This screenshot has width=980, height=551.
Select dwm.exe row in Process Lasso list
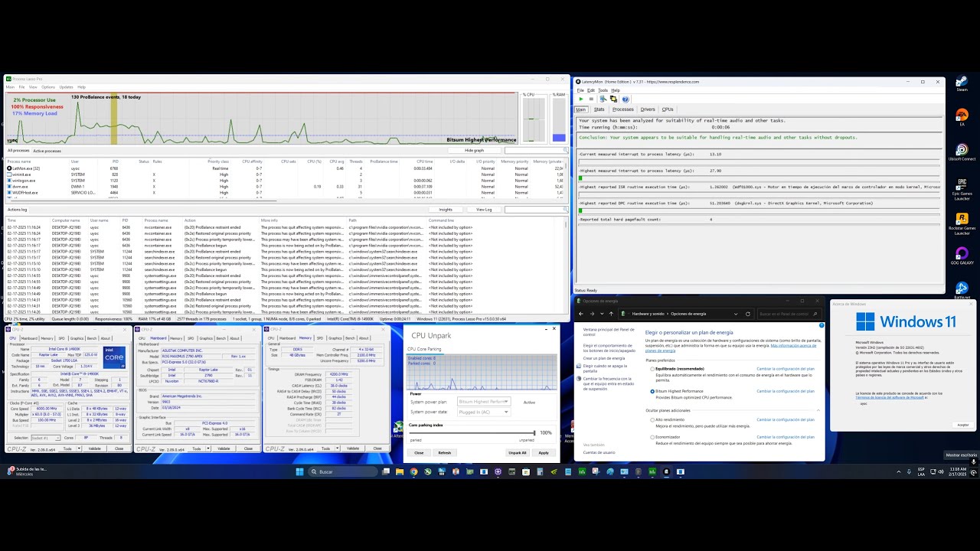coord(285,186)
